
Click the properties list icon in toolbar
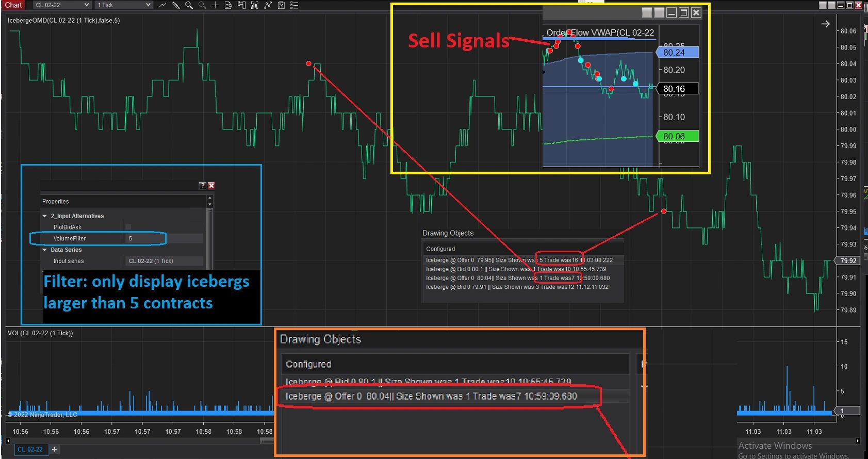click(x=294, y=5)
